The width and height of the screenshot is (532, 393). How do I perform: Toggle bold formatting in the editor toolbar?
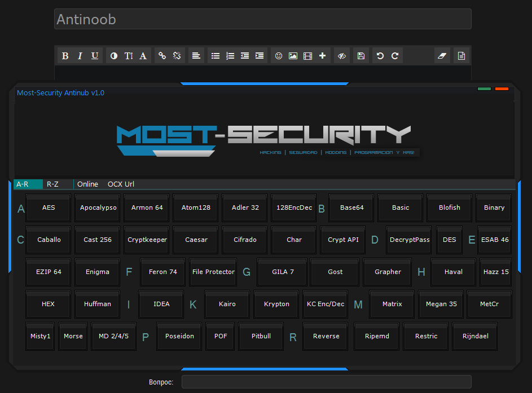(65, 56)
